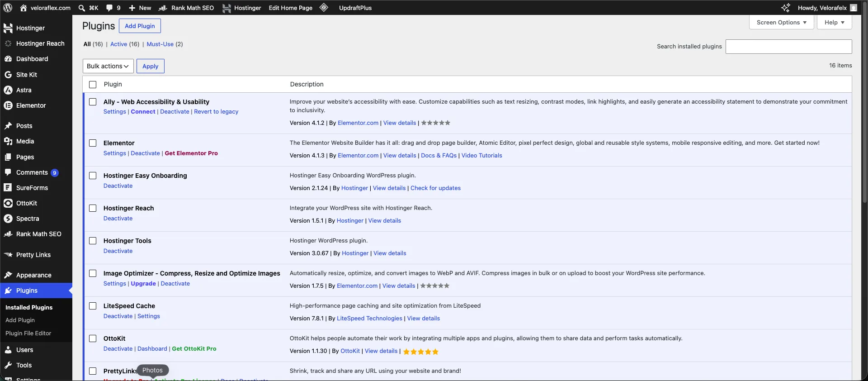Open Rank Math SEO icon in admin bar
Viewport: 868px width, 381px height.
[x=163, y=8]
